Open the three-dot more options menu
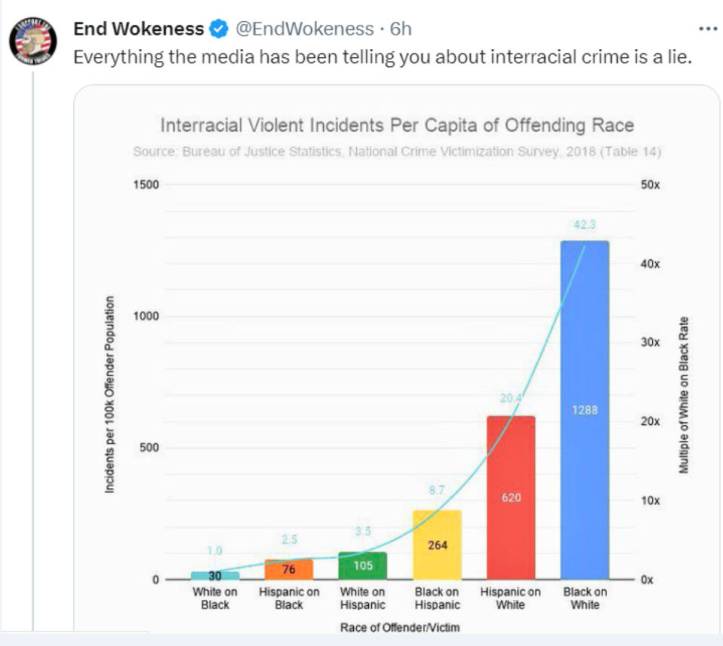723x646 pixels. (x=707, y=27)
